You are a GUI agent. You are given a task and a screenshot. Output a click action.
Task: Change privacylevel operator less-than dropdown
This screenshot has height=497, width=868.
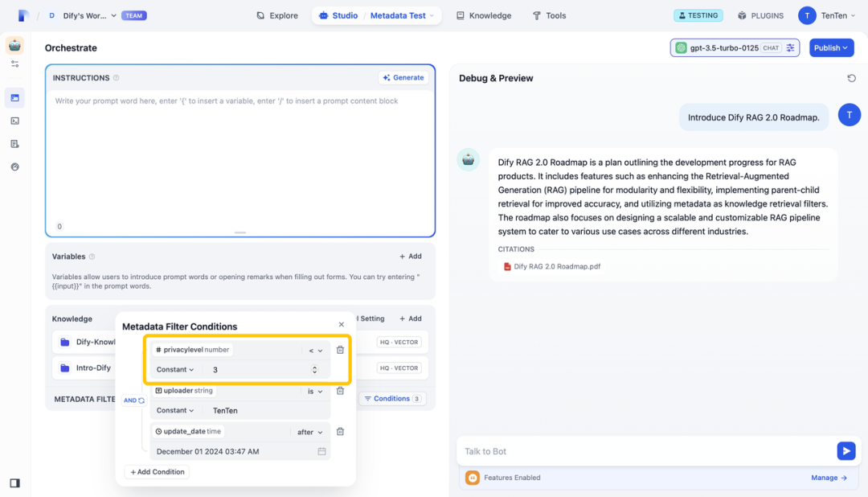coord(316,350)
